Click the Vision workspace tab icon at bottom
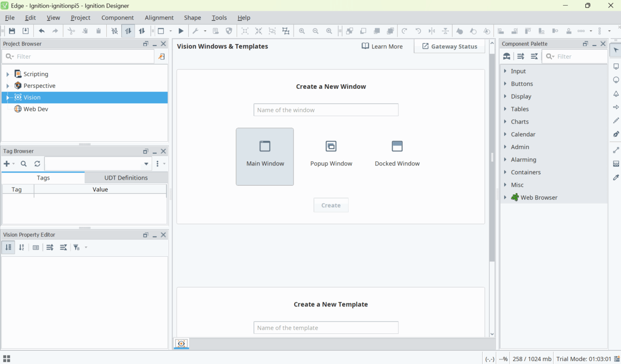The image size is (621, 364). pyautogui.click(x=182, y=344)
